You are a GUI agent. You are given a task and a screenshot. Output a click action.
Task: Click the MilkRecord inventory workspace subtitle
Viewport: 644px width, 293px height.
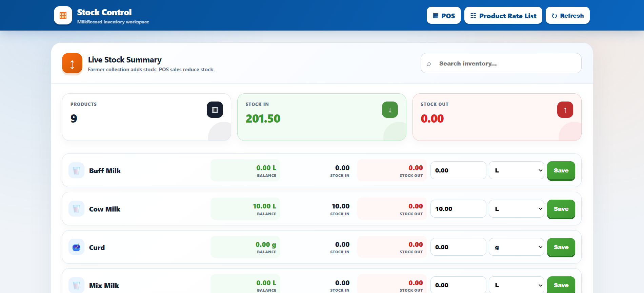pos(113,22)
